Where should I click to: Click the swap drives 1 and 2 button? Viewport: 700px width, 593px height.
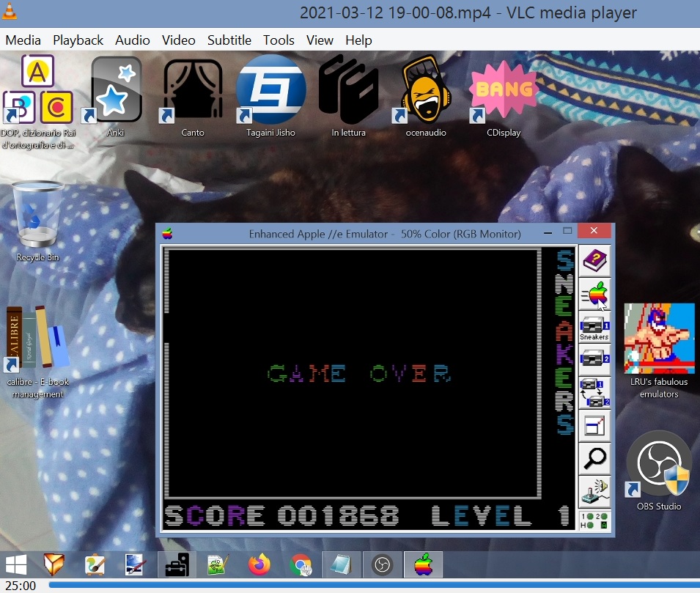point(594,392)
